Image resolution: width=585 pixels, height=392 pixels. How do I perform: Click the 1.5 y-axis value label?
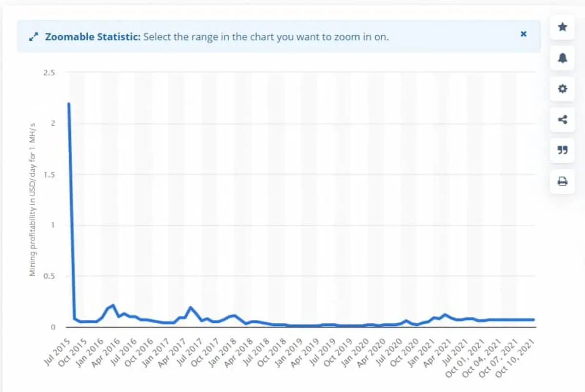50,174
